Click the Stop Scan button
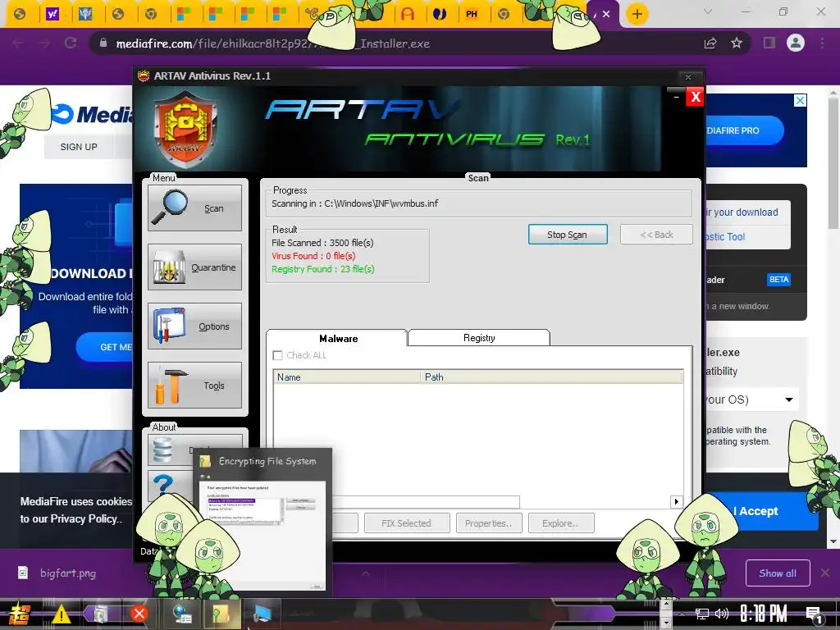Screen dimensions: 840x630 pyautogui.click(x=568, y=234)
